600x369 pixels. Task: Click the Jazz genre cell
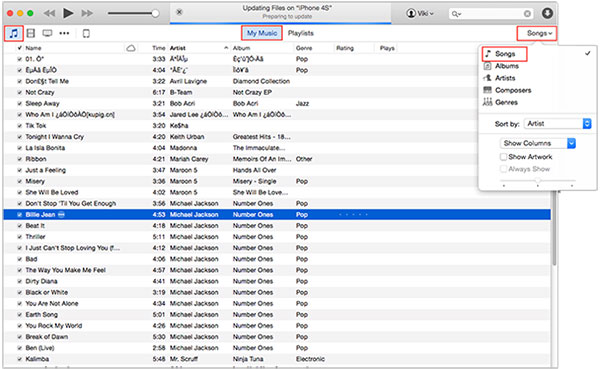pos(302,103)
